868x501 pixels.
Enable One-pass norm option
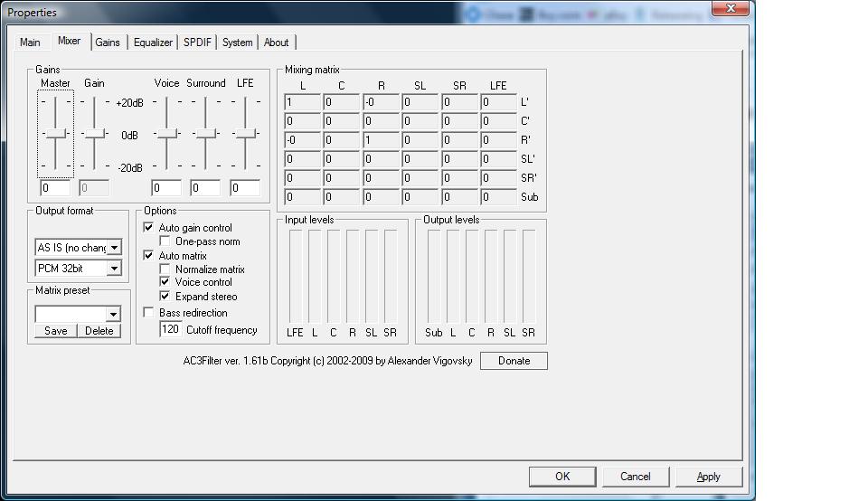[165, 241]
